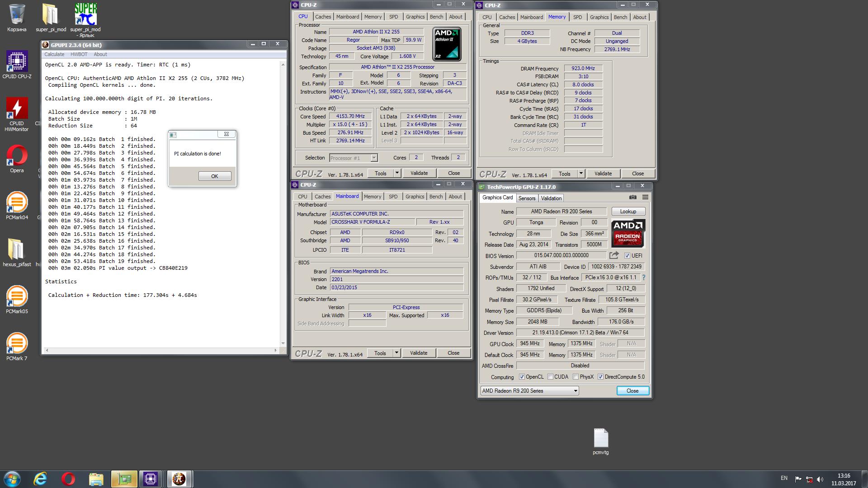
Task: Open the About menu in GPUPI
Action: pos(100,54)
